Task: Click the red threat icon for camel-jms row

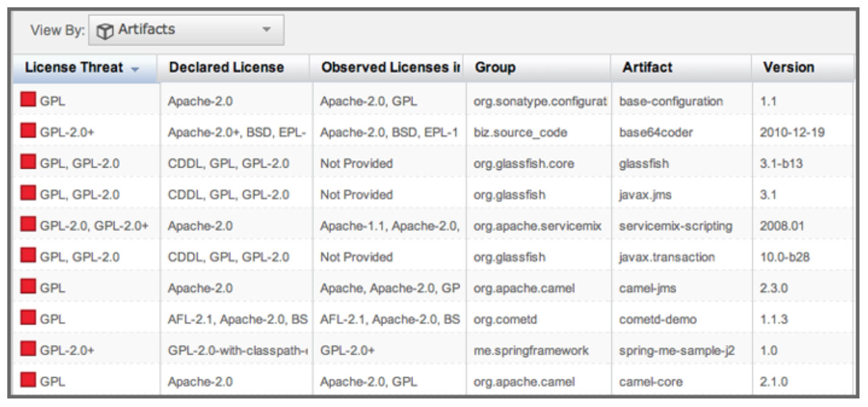Action: click(x=29, y=288)
